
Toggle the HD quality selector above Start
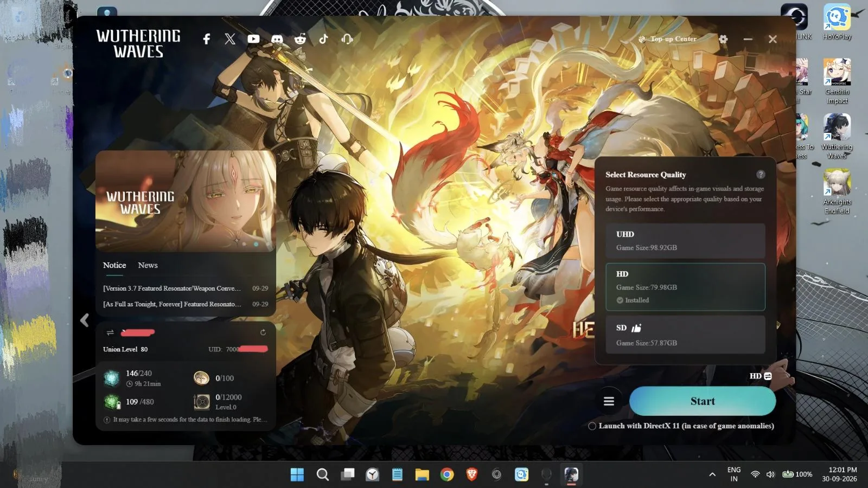[x=761, y=376]
